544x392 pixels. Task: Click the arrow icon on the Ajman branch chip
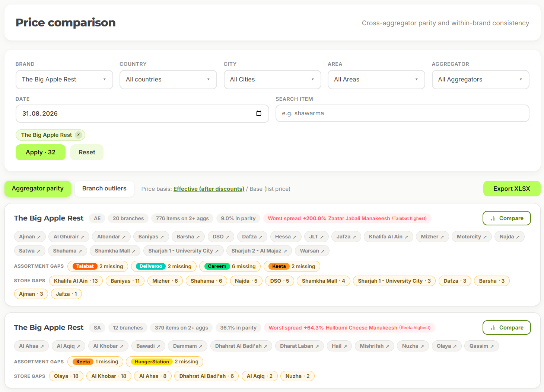39,237
